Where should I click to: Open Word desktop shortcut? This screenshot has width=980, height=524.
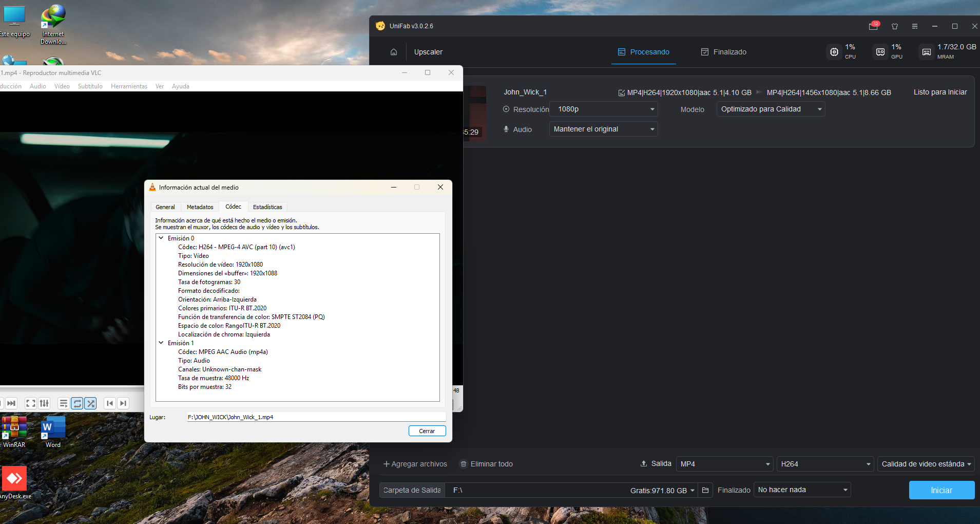(x=53, y=432)
